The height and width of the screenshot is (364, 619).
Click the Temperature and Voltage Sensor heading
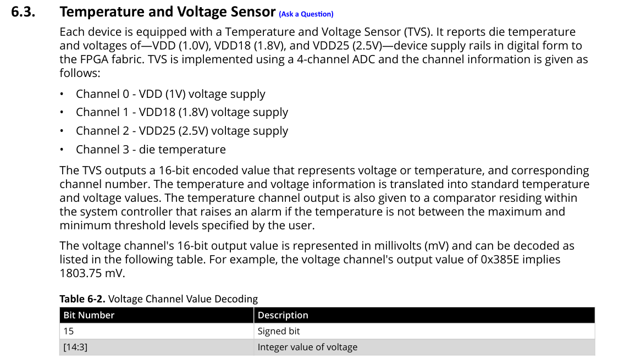coord(167,12)
